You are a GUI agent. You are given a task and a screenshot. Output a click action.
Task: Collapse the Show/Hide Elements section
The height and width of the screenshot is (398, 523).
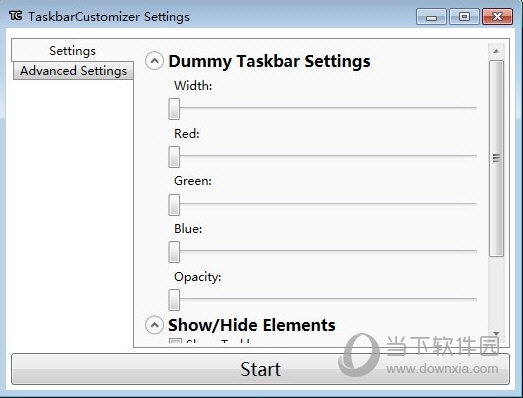point(154,325)
